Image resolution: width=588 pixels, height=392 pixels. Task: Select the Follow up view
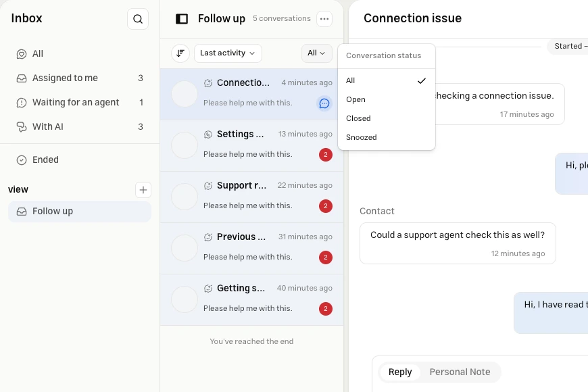click(80, 212)
